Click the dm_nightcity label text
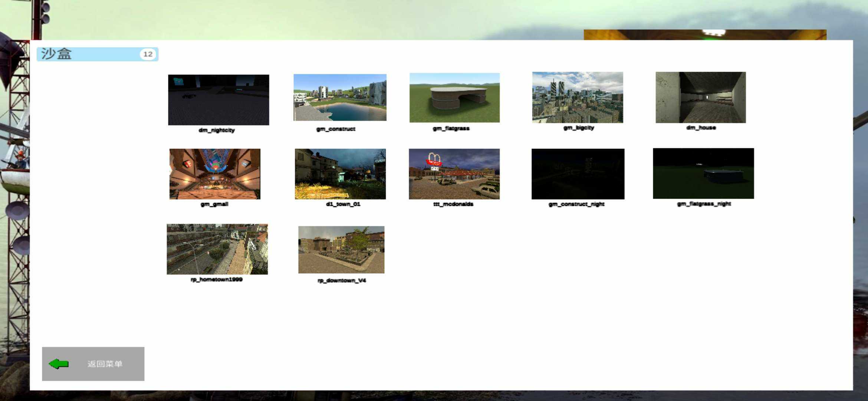Image resolution: width=868 pixels, height=401 pixels. click(217, 130)
